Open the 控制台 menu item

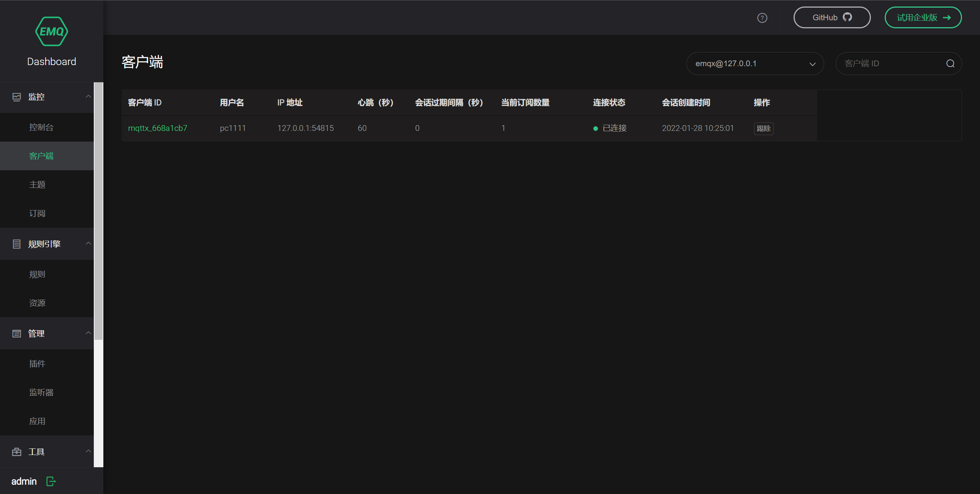(x=41, y=127)
